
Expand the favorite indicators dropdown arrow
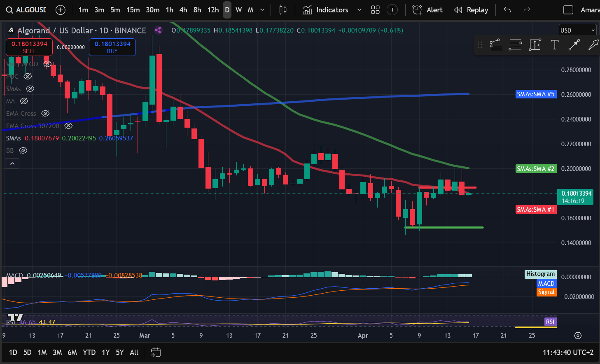[360, 10]
